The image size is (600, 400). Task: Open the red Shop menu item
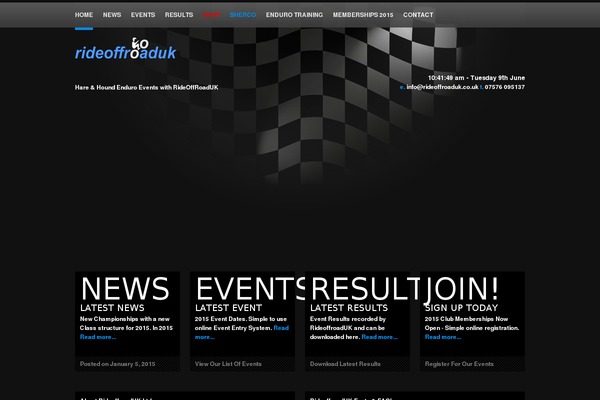pyautogui.click(x=211, y=15)
